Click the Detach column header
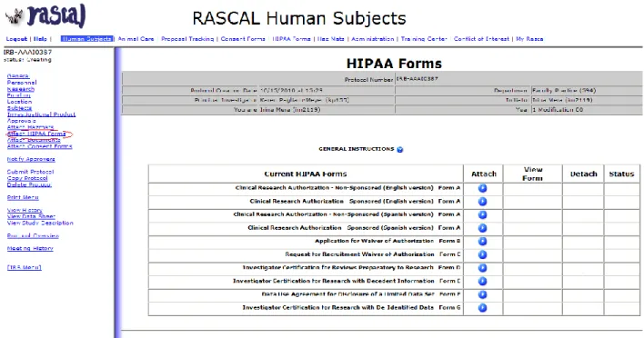This screenshot has height=338, width=644. pos(583,174)
